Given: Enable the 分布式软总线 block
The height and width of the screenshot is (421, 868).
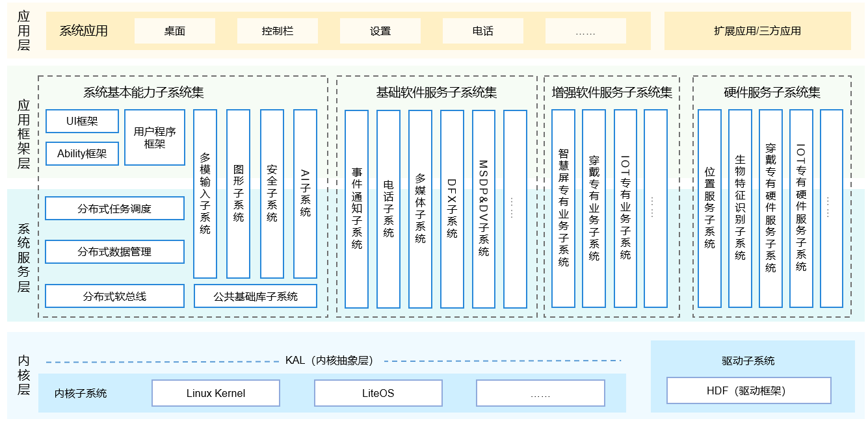Looking at the screenshot, I should coord(114,296).
